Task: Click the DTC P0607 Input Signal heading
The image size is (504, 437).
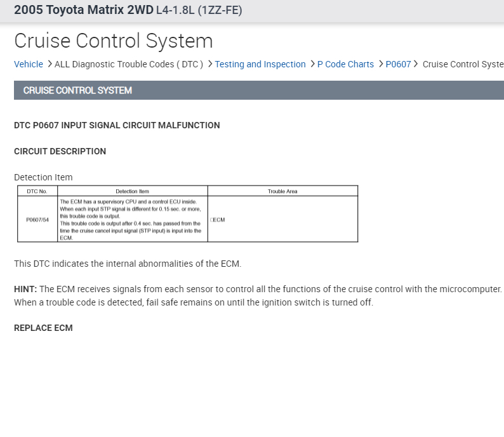Action: click(117, 125)
